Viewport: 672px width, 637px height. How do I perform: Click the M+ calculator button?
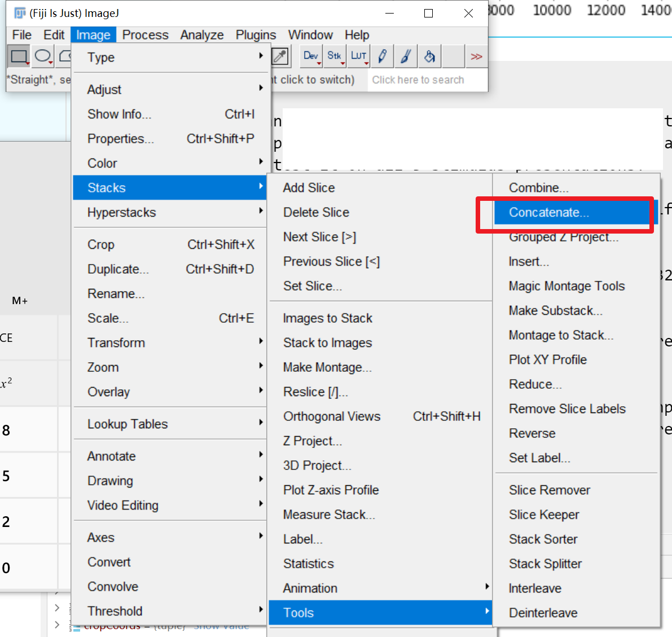coord(20,301)
